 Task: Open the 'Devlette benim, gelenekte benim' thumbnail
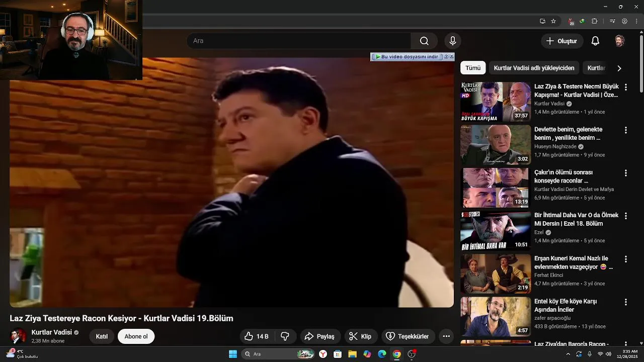(496, 145)
